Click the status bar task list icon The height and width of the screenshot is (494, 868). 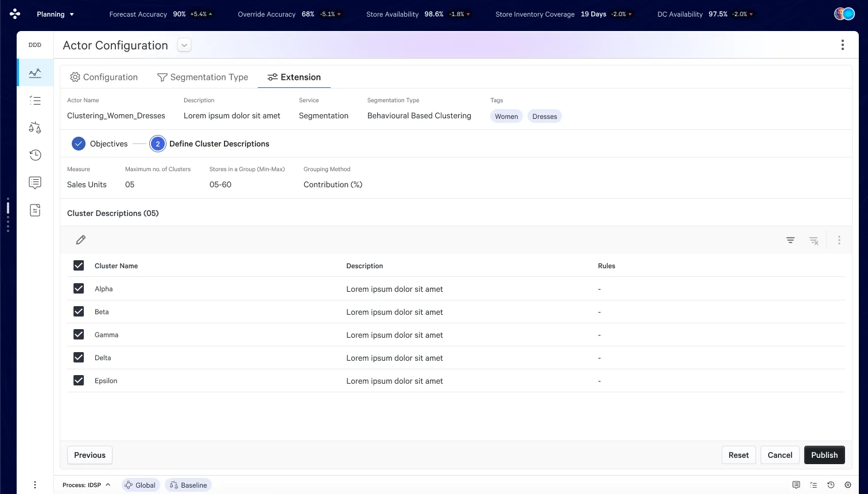click(x=813, y=485)
